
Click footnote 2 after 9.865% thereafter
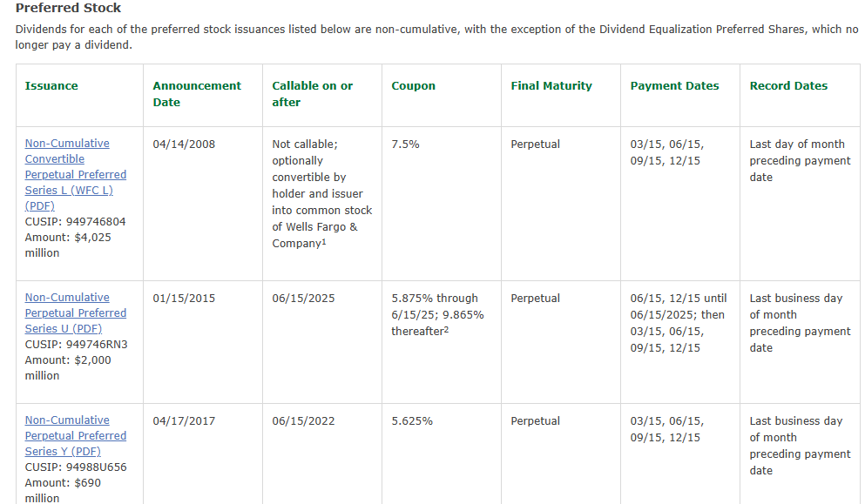[x=446, y=329]
